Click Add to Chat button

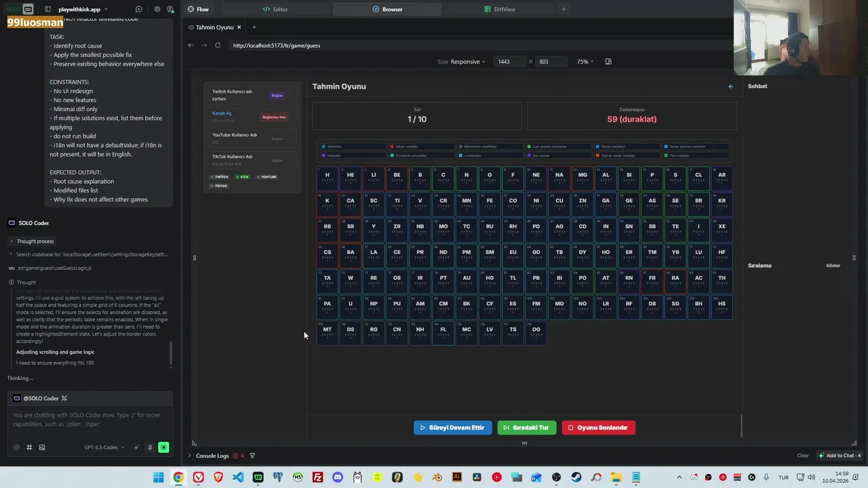pos(840,455)
